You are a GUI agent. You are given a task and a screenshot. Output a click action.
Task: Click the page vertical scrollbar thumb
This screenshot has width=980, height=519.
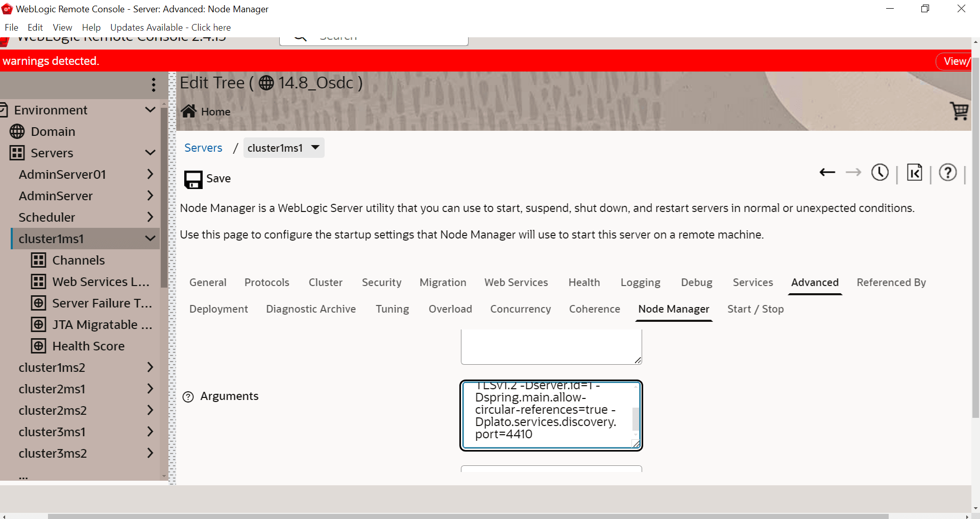click(975, 238)
